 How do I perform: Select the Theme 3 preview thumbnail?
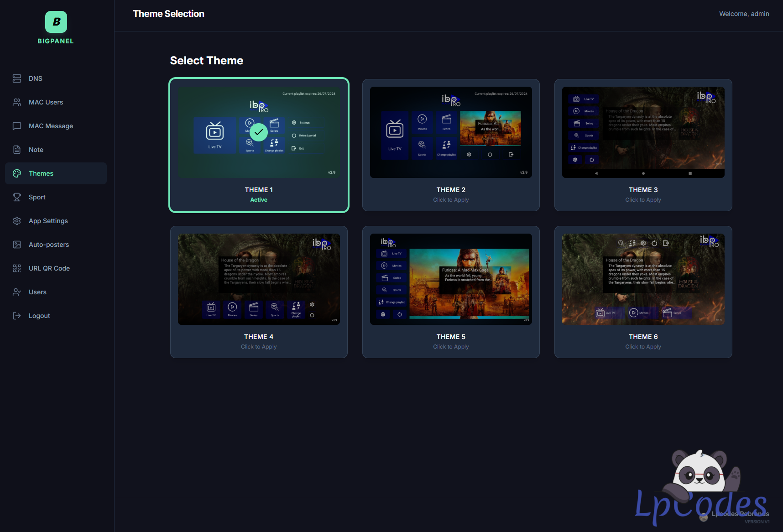643,132
